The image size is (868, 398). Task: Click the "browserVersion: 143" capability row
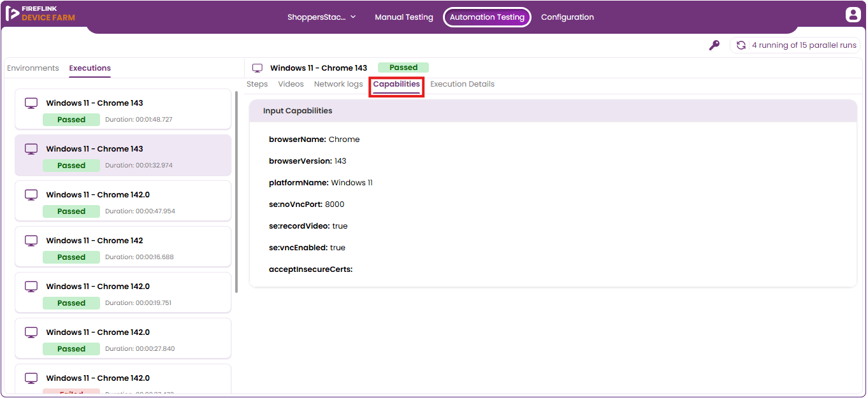(308, 161)
